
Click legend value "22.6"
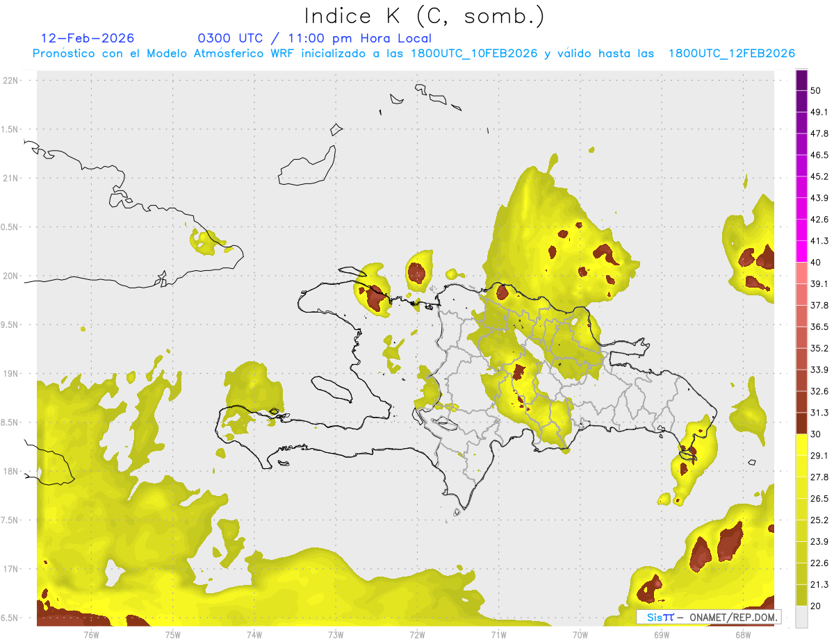(x=819, y=563)
